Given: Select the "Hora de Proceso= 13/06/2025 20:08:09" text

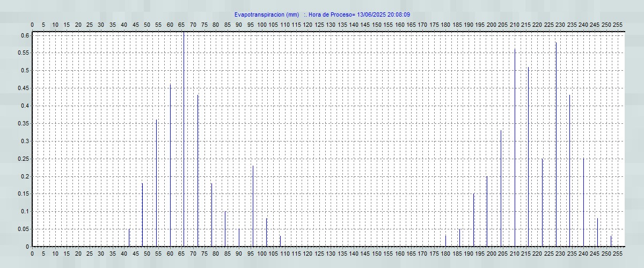Looking at the screenshot, I should click(359, 14).
